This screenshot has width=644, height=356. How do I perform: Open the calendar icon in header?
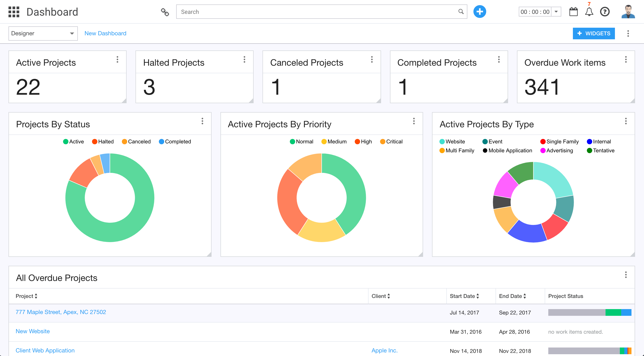(573, 12)
